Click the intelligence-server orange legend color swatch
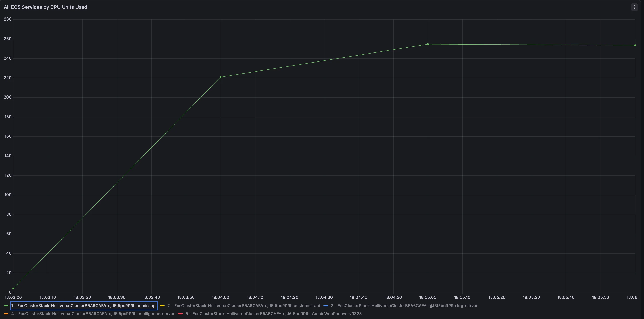The width and height of the screenshot is (644, 319). point(6,314)
